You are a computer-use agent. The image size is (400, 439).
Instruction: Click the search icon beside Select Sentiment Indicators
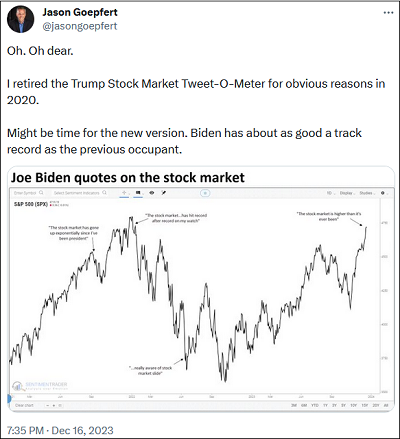pyautogui.click(x=104, y=193)
